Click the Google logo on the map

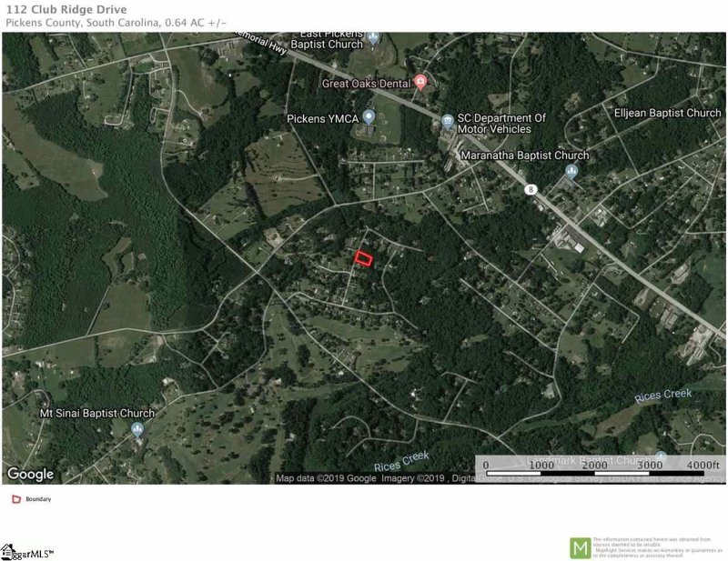(x=30, y=474)
